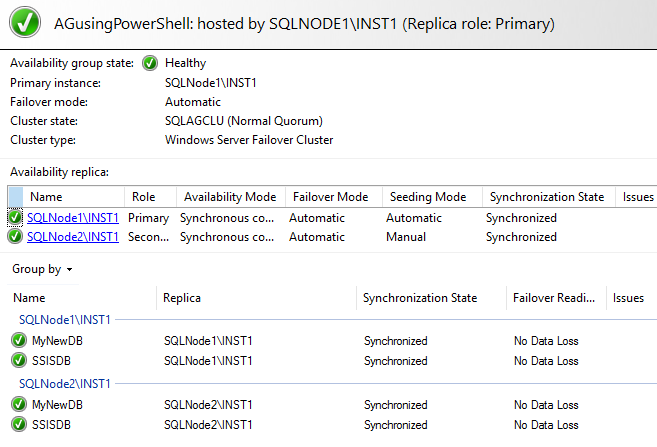Collapse the SQLNode1\INST1 database group header
This screenshot has width=657, height=447.
65,320
